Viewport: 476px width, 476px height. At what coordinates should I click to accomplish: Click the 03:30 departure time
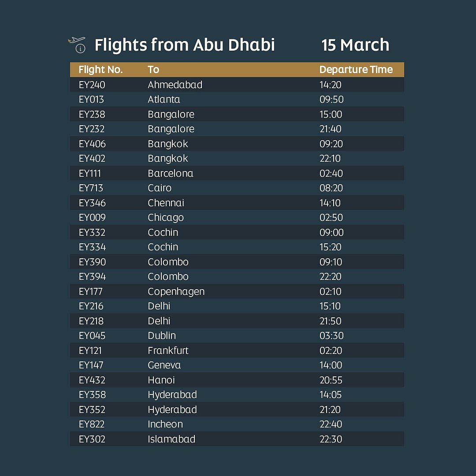pyautogui.click(x=331, y=335)
